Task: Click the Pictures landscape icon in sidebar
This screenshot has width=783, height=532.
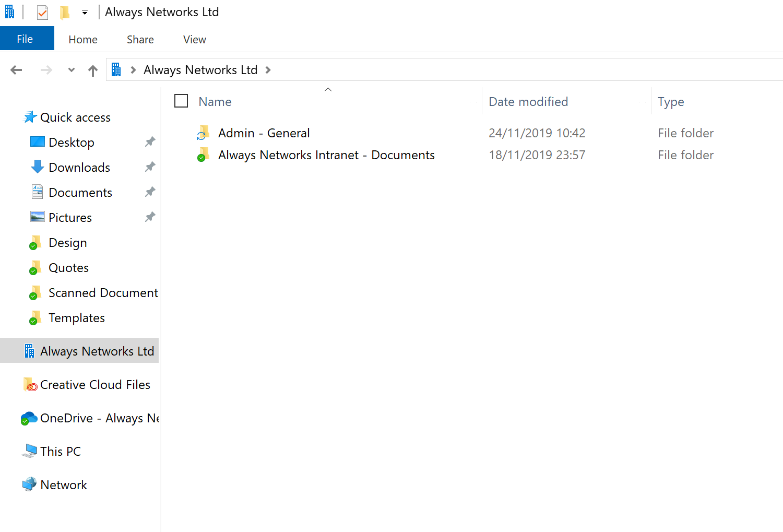Action: tap(38, 217)
